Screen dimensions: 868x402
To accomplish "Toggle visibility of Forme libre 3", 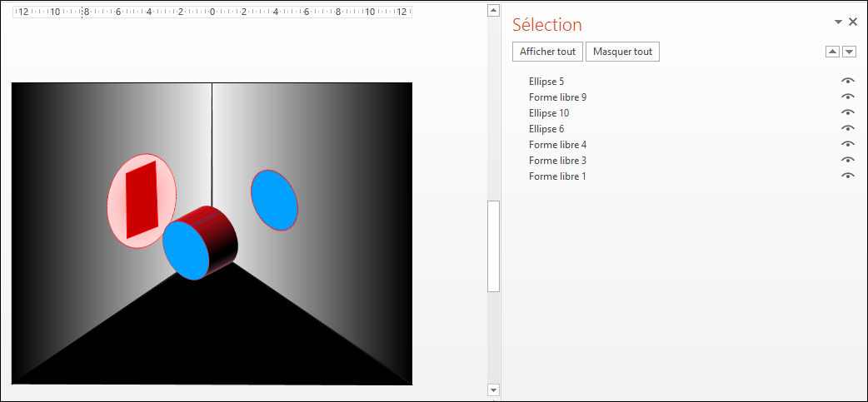I will [847, 160].
